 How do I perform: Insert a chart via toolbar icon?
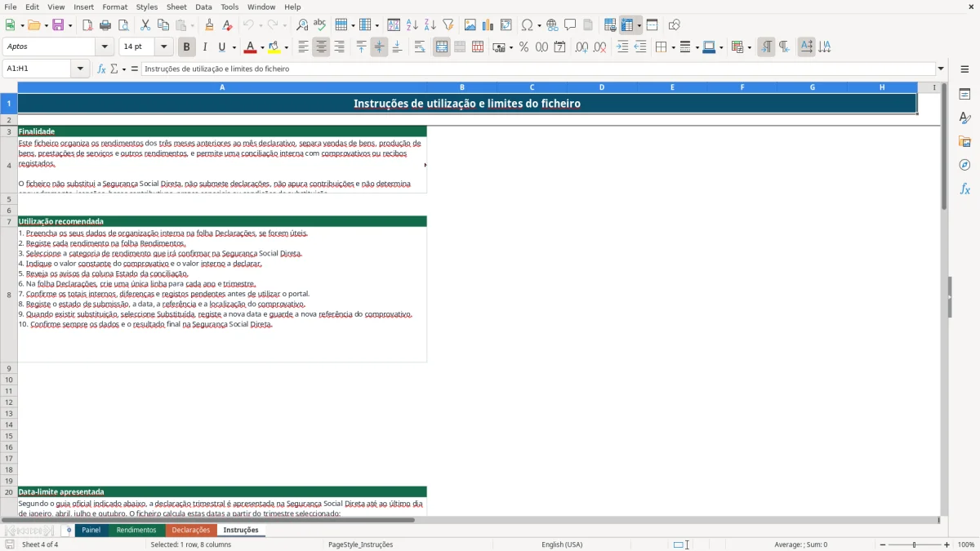pyautogui.click(x=488, y=25)
